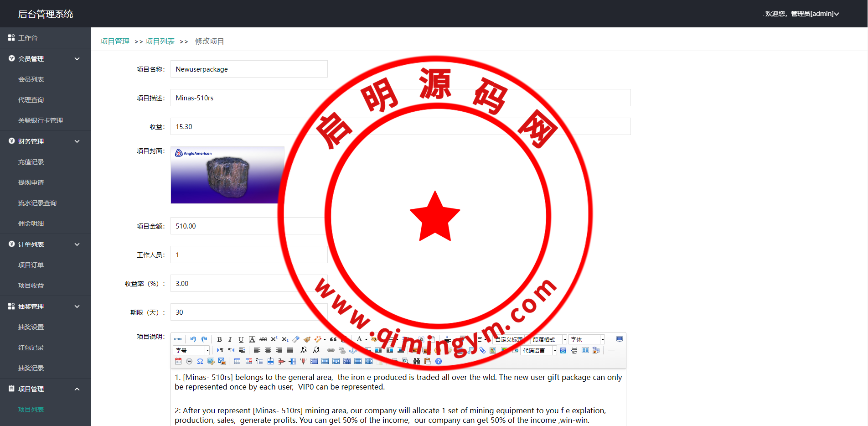Toggle HTML source view in editor

178,339
